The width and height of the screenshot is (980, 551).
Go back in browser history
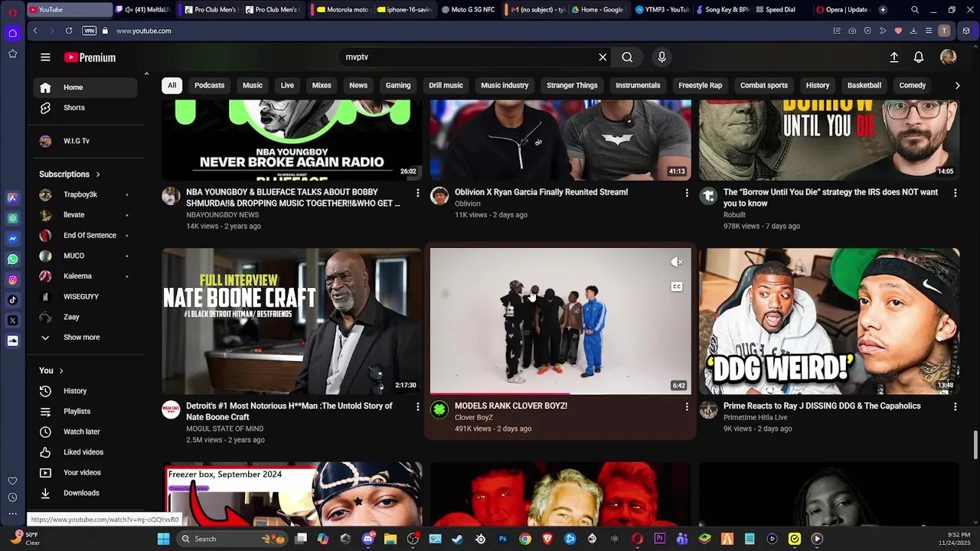point(35,31)
